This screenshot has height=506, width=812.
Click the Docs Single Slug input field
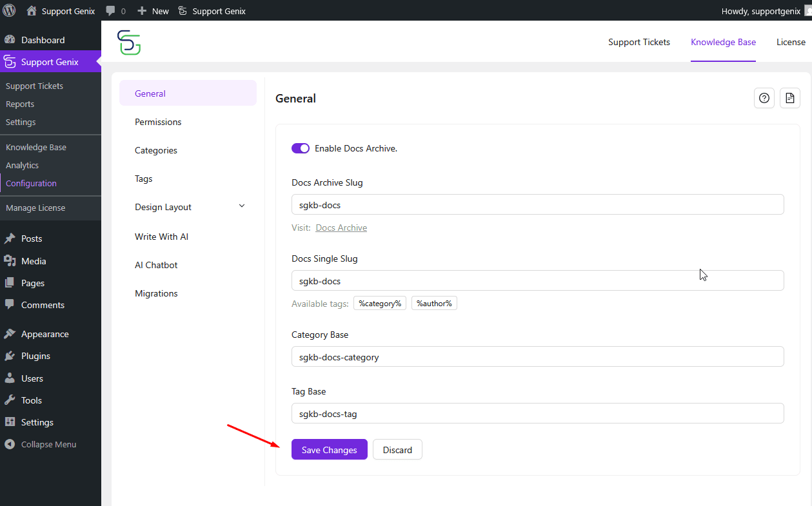click(537, 280)
